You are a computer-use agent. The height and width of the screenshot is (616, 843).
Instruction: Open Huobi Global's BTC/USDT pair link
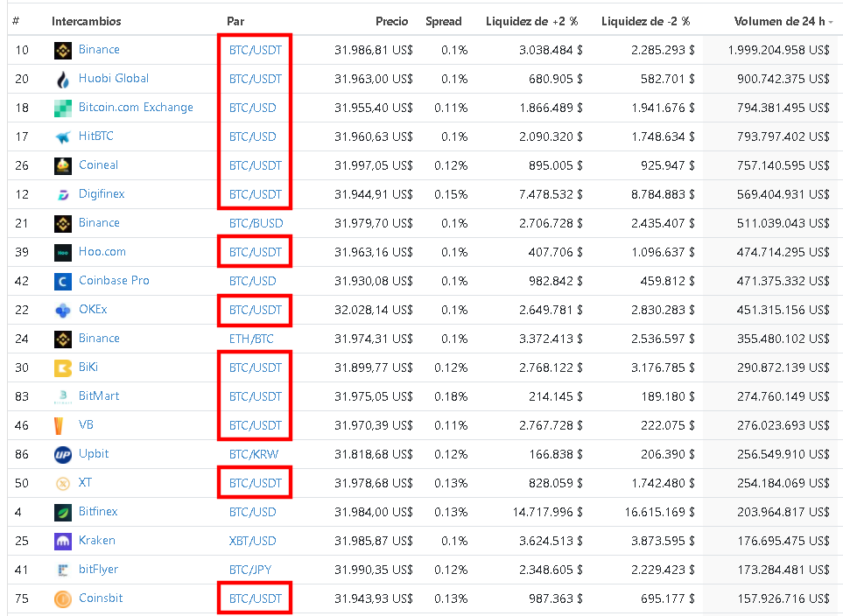[x=256, y=80]
